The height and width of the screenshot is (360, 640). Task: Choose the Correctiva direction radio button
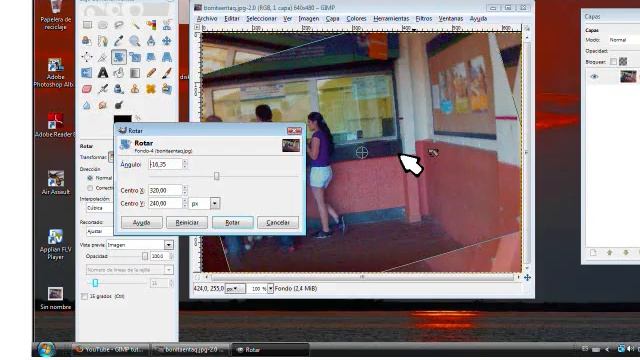click(90, 188)
